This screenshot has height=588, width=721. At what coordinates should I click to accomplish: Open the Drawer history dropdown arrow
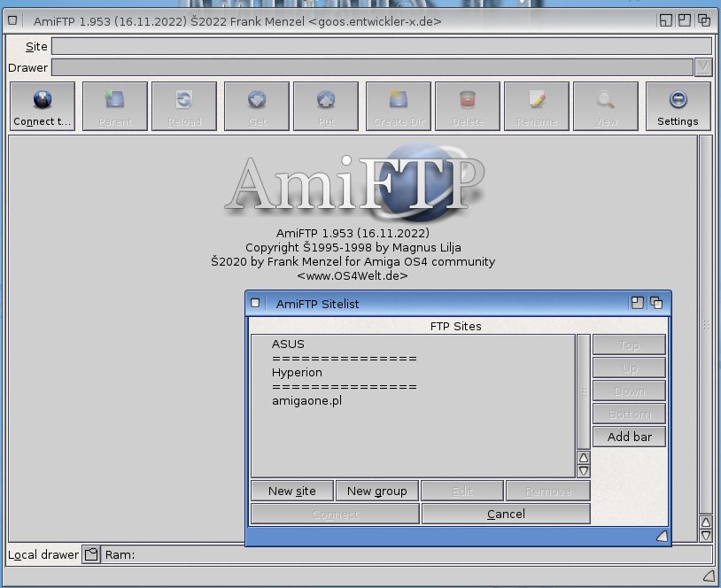(703, 67)
